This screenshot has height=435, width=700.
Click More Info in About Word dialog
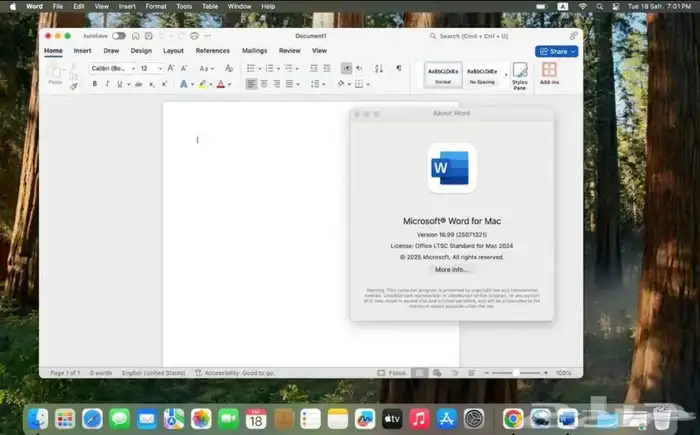[x=451, y=269]
